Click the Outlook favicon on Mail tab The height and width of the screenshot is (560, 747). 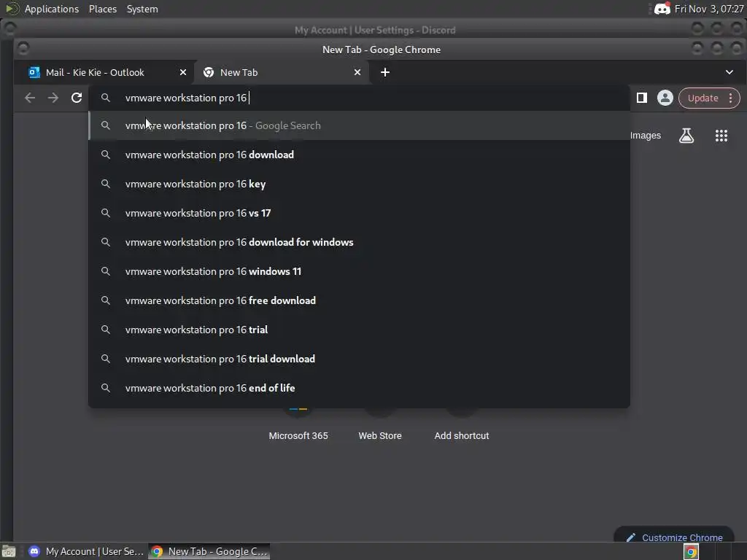[34, 72]
